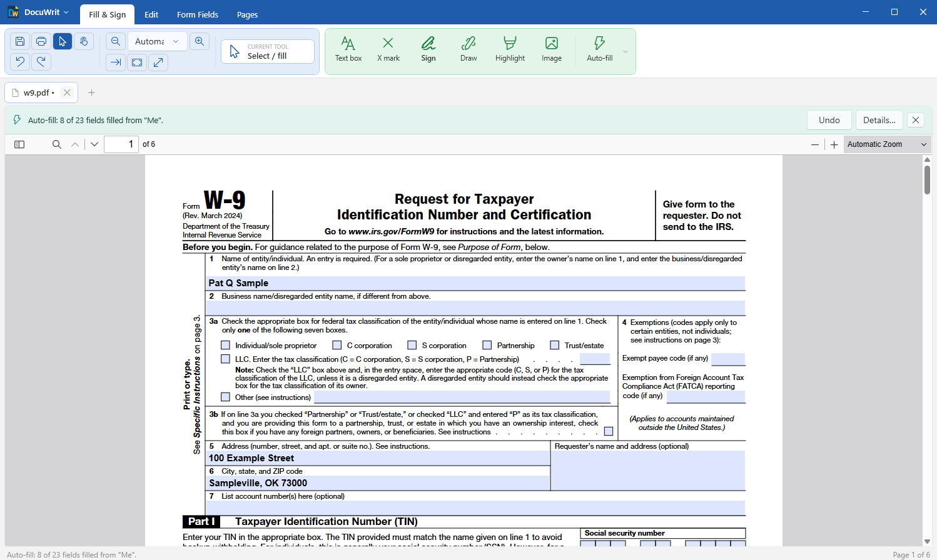Click the redo arrow icon in the toolbar
The width and height of the screenshot is (937, 560).
pos(41,61)
